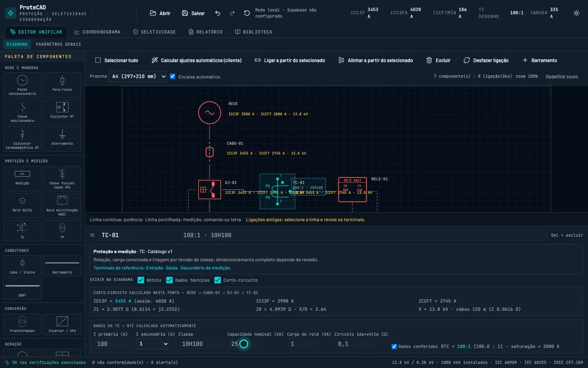Add an Aterramento symbol
Image resolution: width=588 pixels, height=368 pixels.
[62, 139]
